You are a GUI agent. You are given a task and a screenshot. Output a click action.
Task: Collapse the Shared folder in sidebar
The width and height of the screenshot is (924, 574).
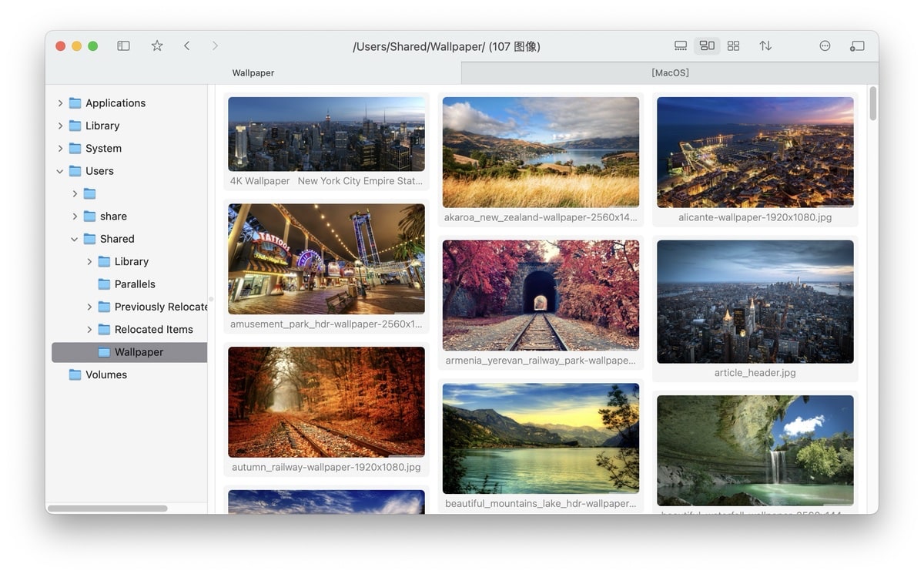click(74, 239)
